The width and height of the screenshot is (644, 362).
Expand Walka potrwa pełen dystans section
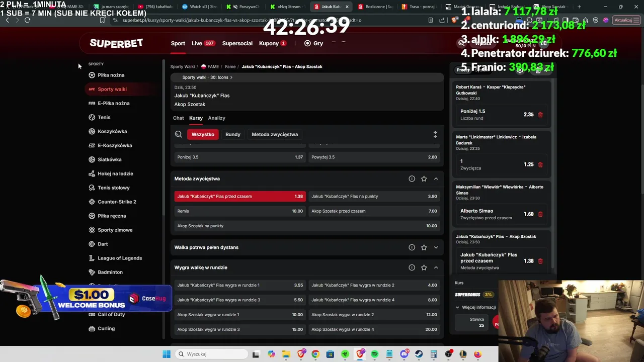click(x=436, y=247)
